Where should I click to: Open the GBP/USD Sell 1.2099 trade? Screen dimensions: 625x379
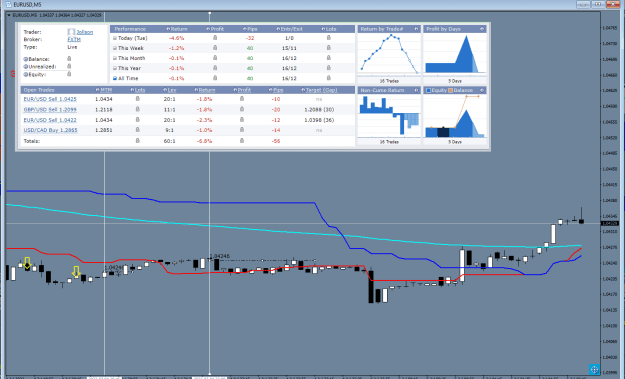50,110
